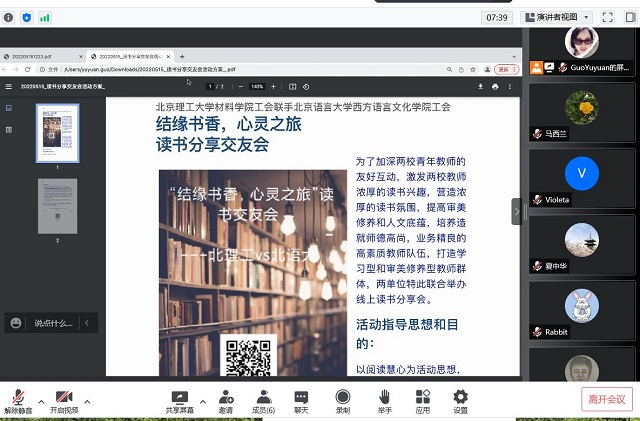640x421 pixels.
Task: Collapse the participant video sidebar
Action: pyautogui.click(x=517, y=211)
